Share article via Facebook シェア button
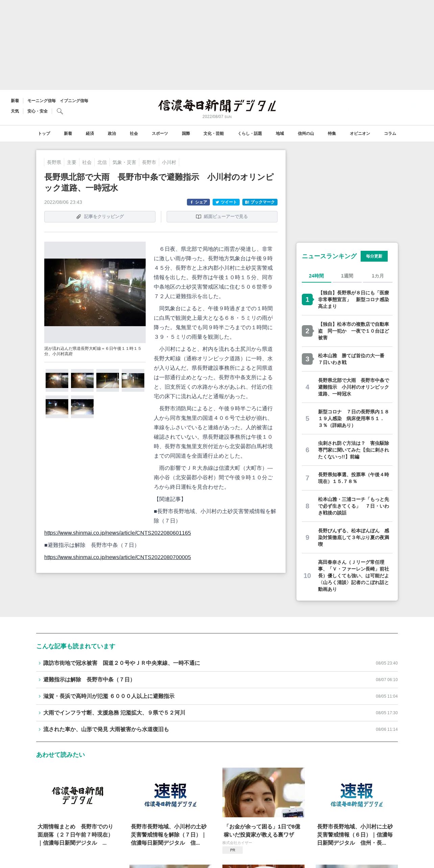434x868 pixels. 198,202
